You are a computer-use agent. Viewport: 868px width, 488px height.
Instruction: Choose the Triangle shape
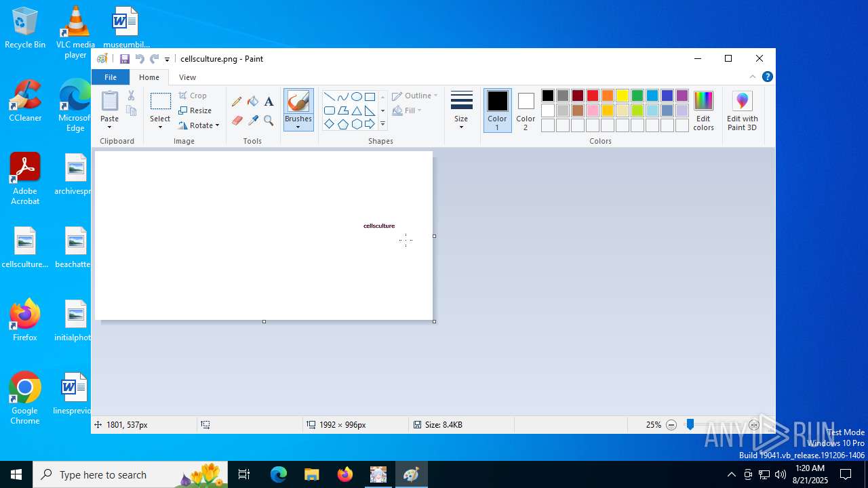coord(356,110)
